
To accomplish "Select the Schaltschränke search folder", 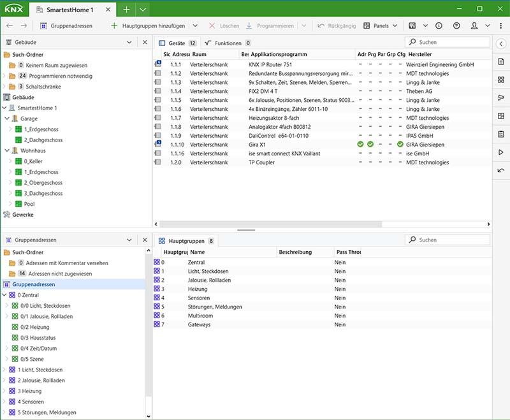I will pos(43,87).
